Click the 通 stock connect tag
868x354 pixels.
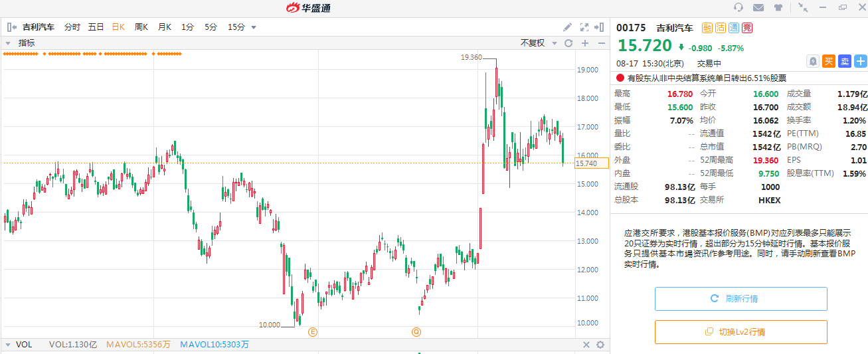pyautogui.click(x=734, y=28)
